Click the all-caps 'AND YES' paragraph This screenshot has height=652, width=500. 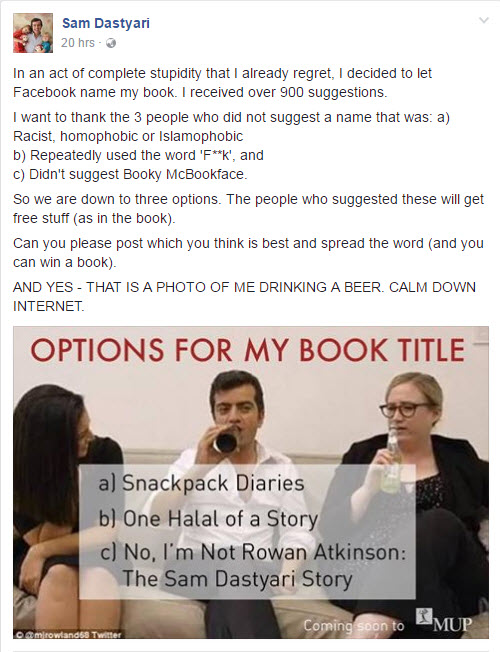pos(244,296)
